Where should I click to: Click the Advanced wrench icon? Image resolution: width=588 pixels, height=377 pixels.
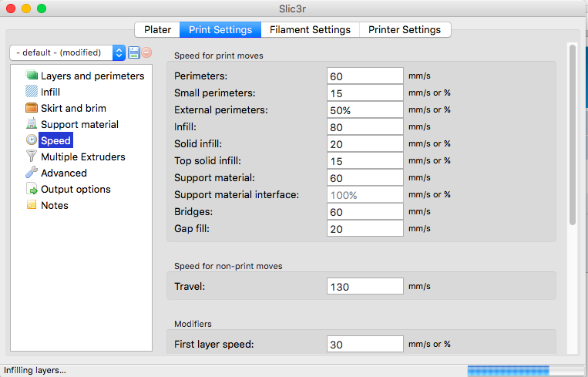(x=32, y=173)
